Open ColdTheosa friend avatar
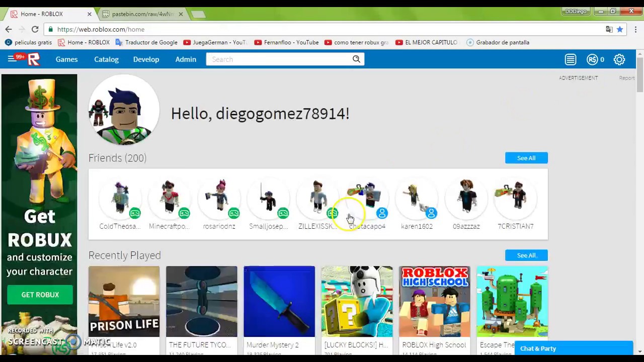The width and height of the screenshot is (644, 362). tap(120, 198)
